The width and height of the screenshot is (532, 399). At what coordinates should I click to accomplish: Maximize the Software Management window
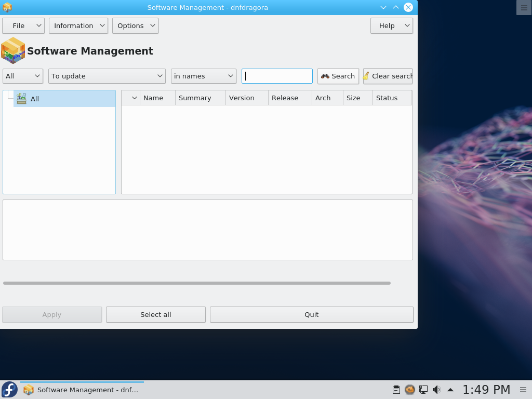pyautogui.click(x=395, y=7)
